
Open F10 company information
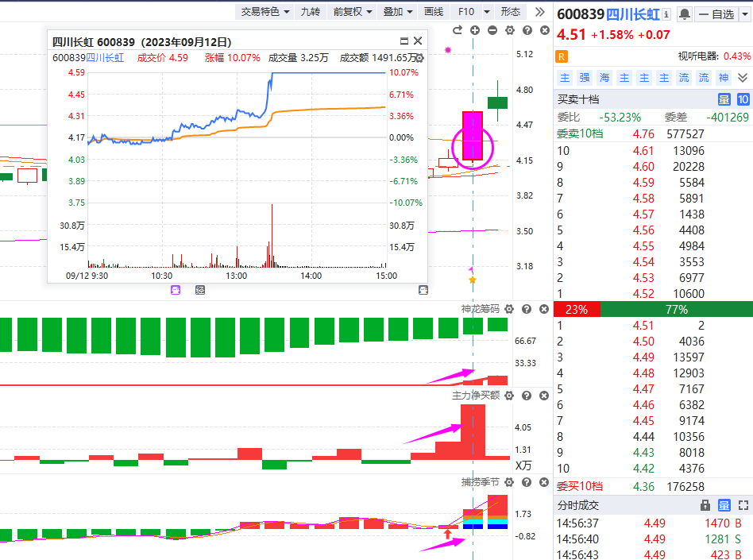(x=465, y=12)
